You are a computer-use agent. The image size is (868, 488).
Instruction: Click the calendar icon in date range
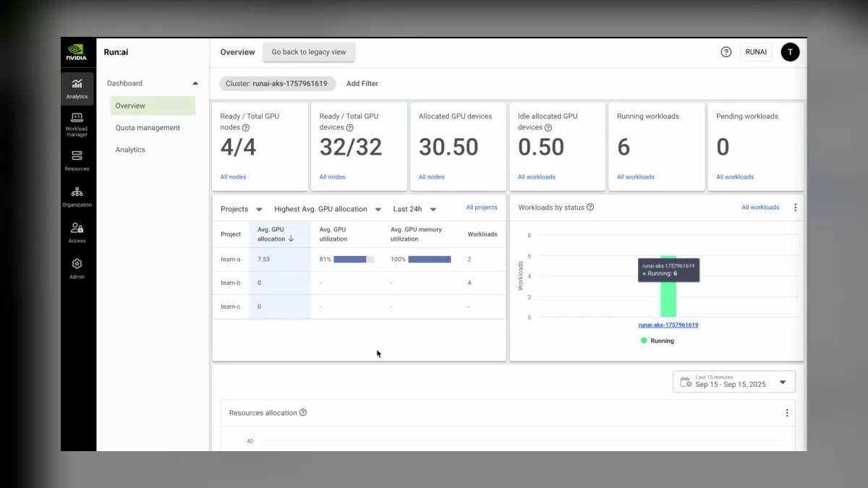[x=685, y=381]
